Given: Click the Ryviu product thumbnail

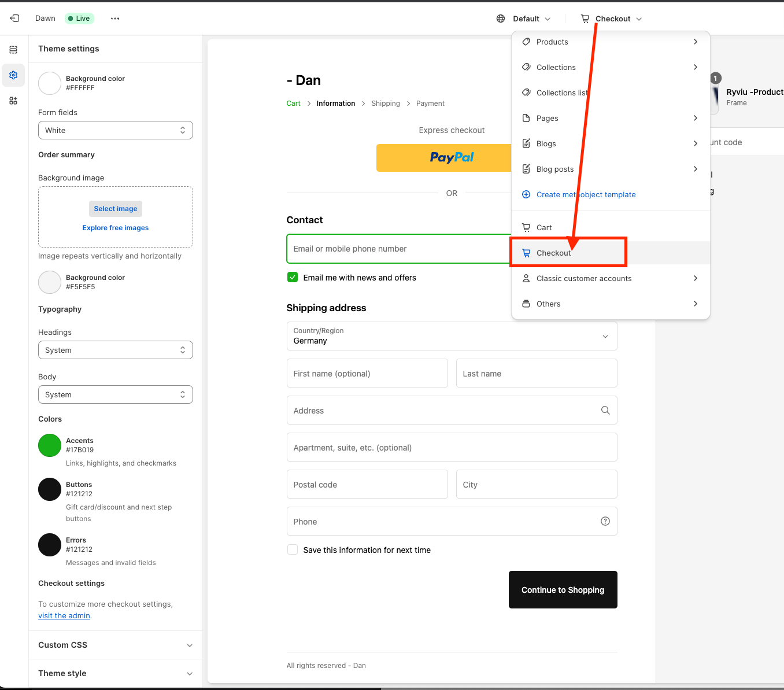Looking at the screenshot, I should [x=715, y=96].
